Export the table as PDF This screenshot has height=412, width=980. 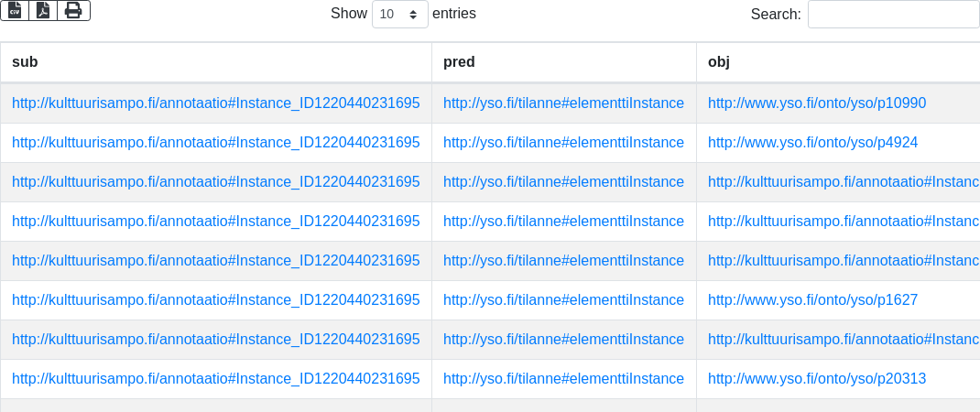(43, 10)
